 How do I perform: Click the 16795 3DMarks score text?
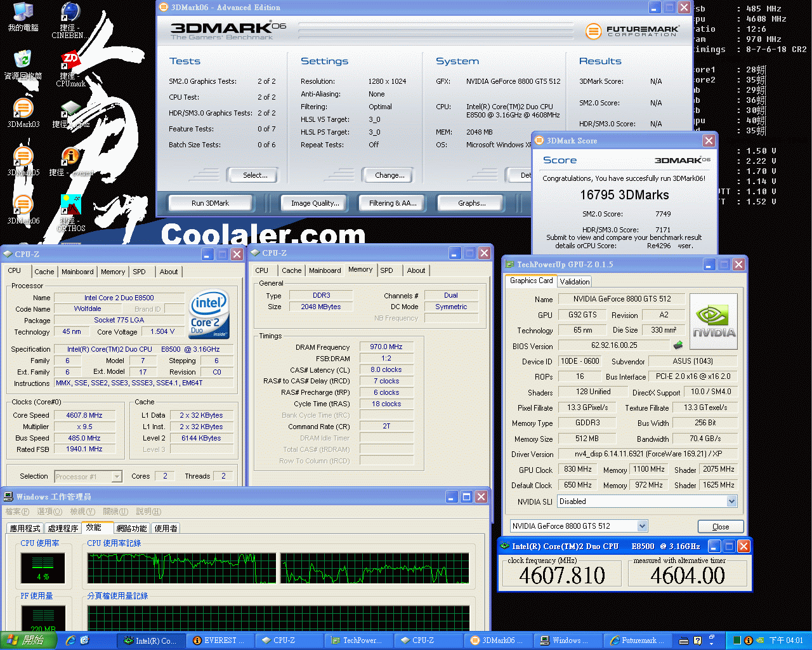tap(624, 195)
